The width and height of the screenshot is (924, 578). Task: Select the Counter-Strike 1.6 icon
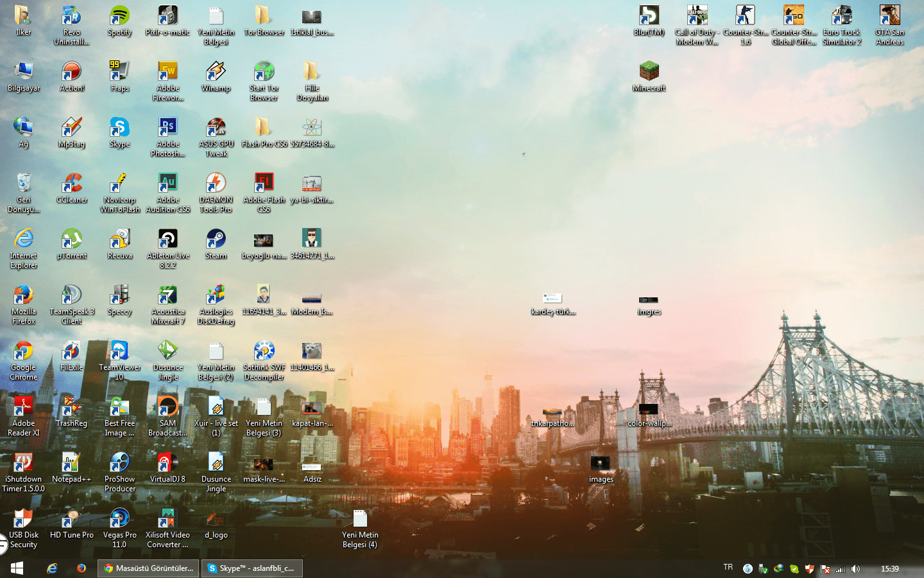tap(745, 26)
